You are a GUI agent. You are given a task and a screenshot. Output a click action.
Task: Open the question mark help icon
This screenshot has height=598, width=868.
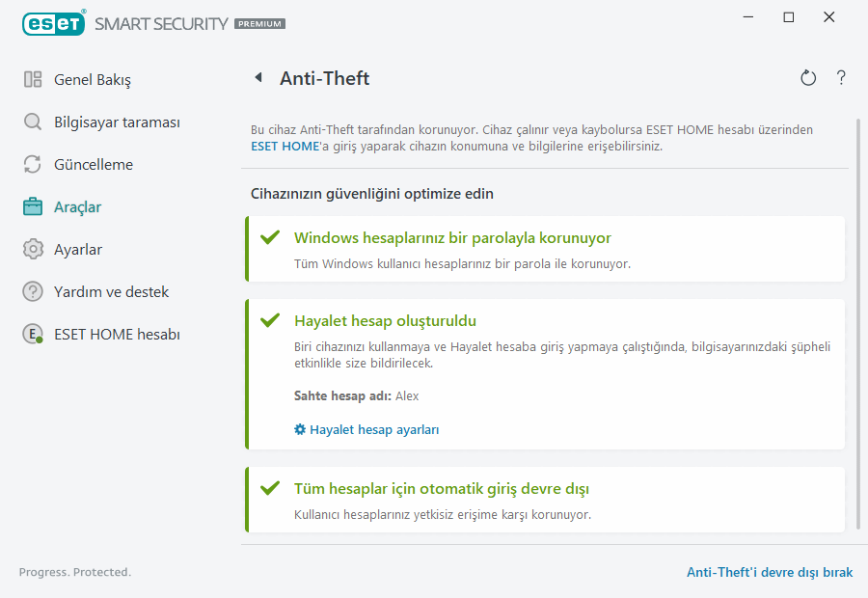tap(840, 77)
